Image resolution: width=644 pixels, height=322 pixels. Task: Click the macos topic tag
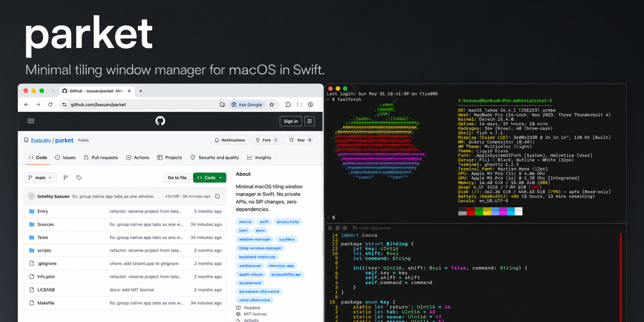pos(245,222)
